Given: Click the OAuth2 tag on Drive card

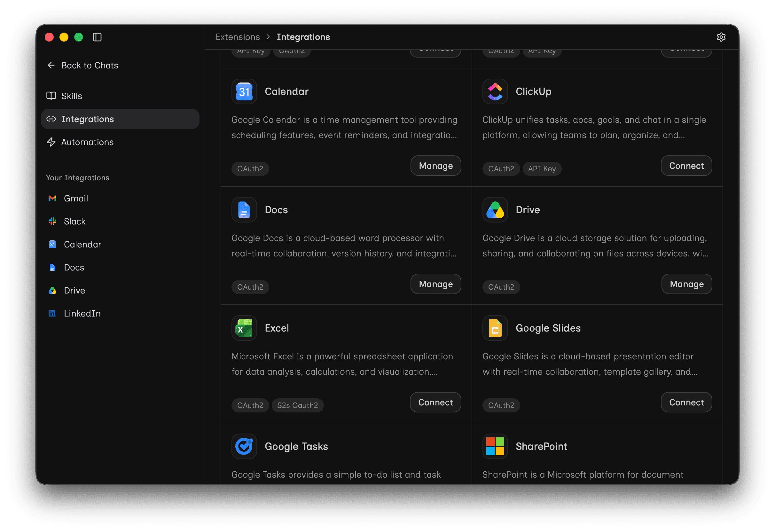Looking at the screenshot, I should point(501,287).
